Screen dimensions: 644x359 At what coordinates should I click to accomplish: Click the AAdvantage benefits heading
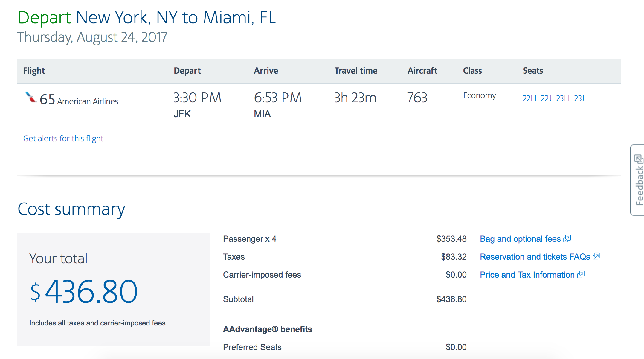[268, 329]
